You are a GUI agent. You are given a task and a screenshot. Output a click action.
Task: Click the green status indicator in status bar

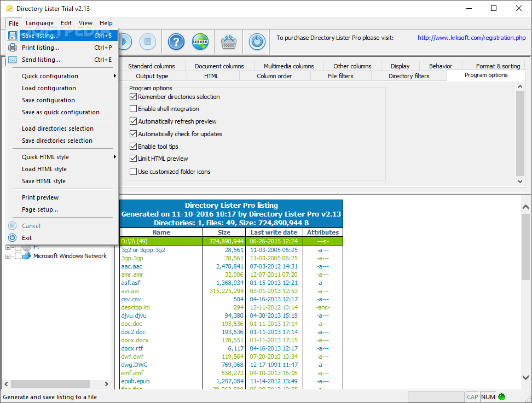coord(502,397)
